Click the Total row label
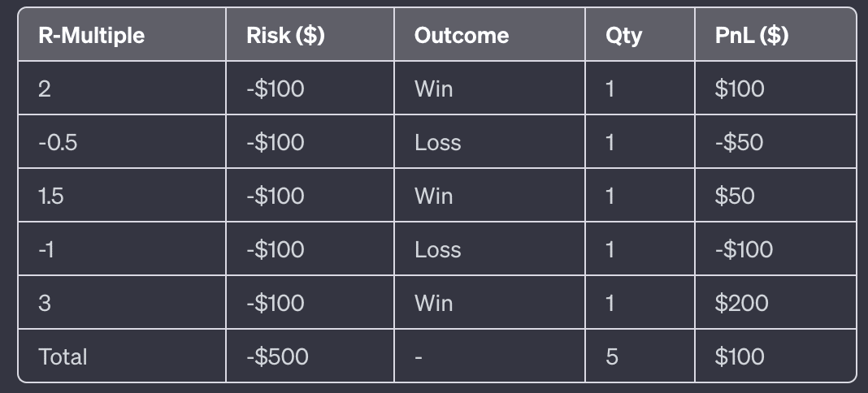The height and width of the screenshot is (393, 868). coord(63,356)
